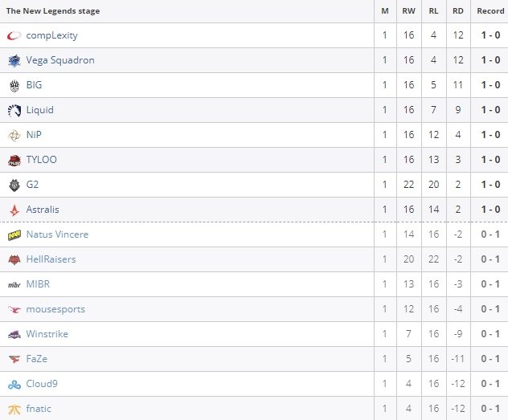Open the MIBR team page link

click(38, 284)
